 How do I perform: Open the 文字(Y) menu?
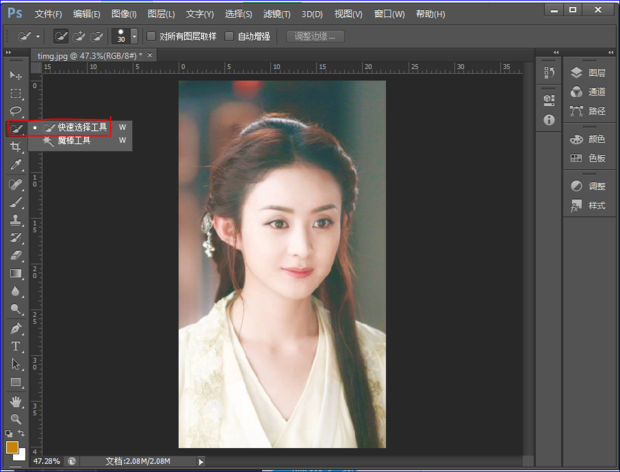coord(200,14)
